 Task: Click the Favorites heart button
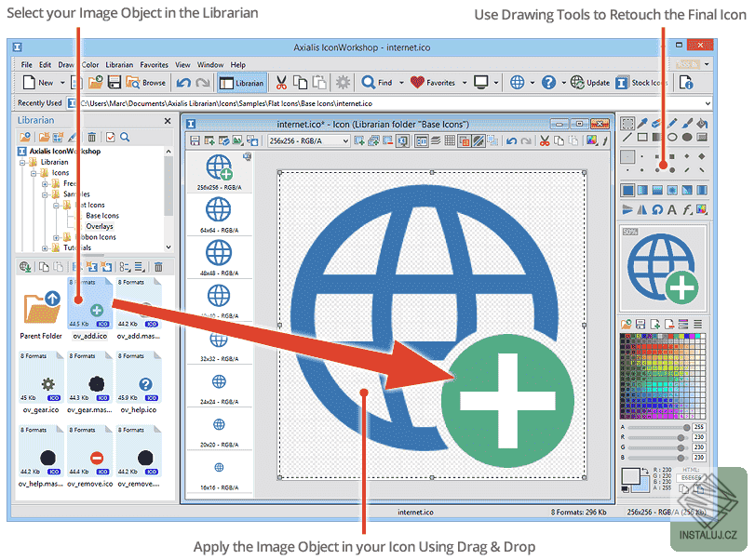433,83
